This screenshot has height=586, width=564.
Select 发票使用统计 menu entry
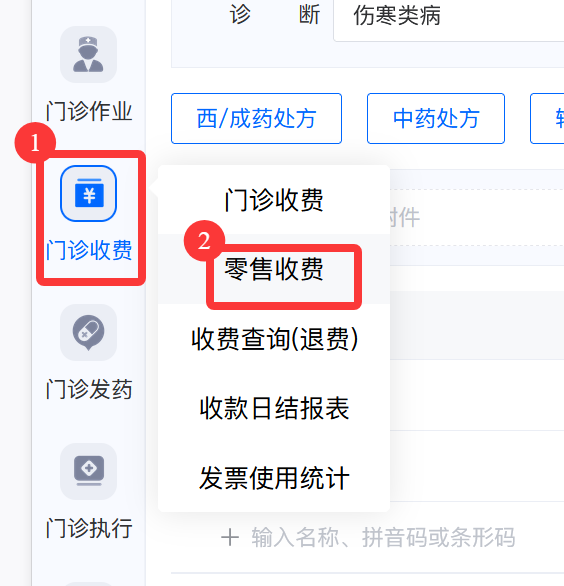coord(274,478)
